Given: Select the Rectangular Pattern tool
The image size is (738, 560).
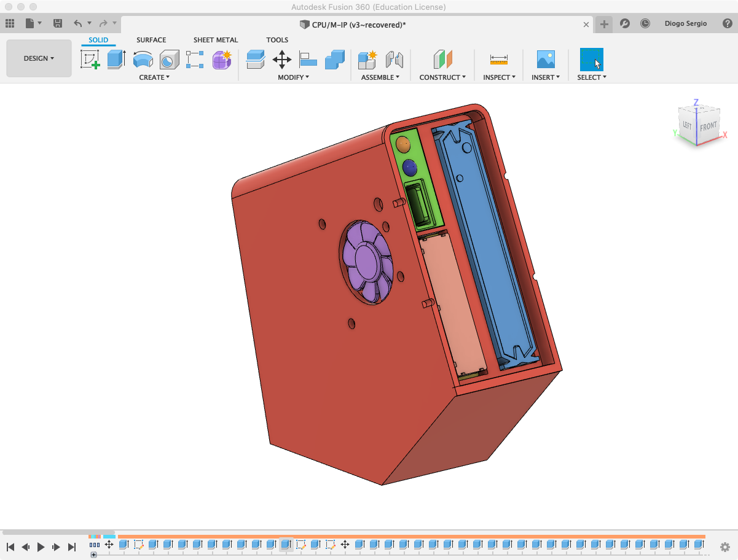Looking at the screenshot, I should pyautogui.click(x=195, y=60).
